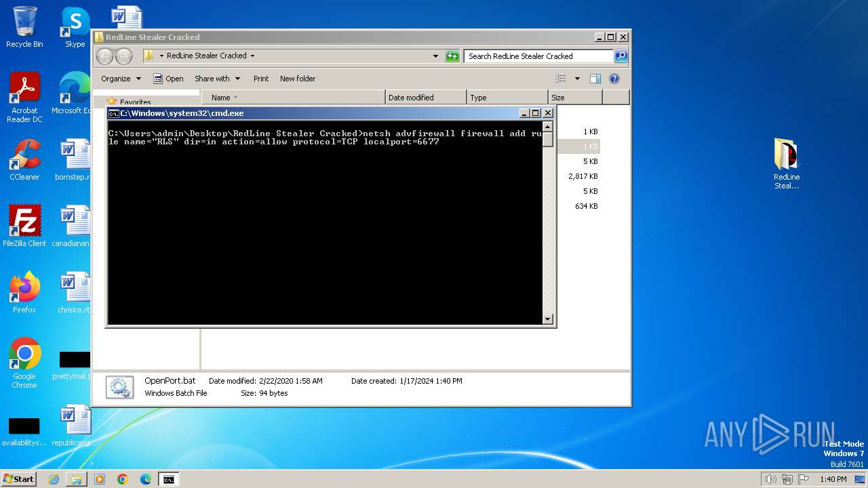
Task: Expand address bar history dropdown
Action: click(x=435, y=56)
